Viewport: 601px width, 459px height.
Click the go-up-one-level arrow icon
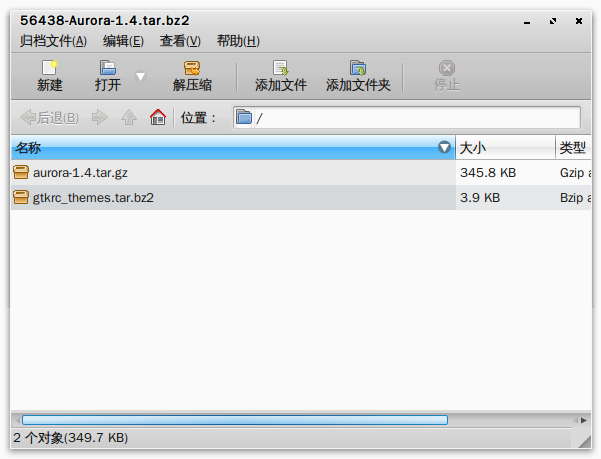[x=129, y=117]
